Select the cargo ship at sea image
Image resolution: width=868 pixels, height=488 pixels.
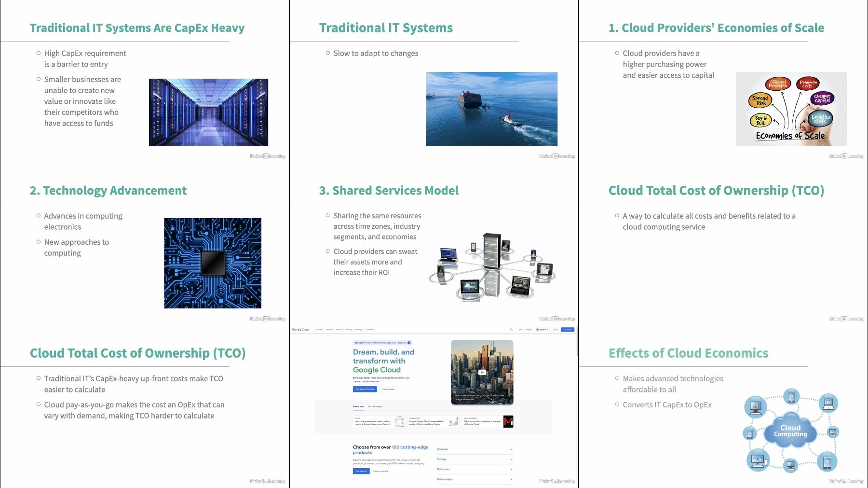492,109
